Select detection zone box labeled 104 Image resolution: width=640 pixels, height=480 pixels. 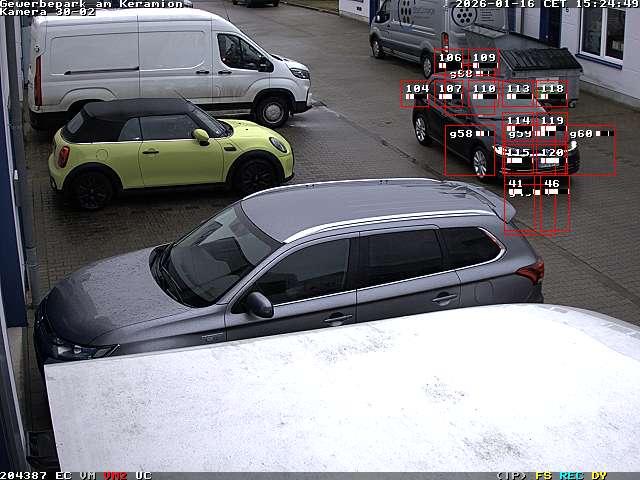pyautogui.click(x=416, y=93)
